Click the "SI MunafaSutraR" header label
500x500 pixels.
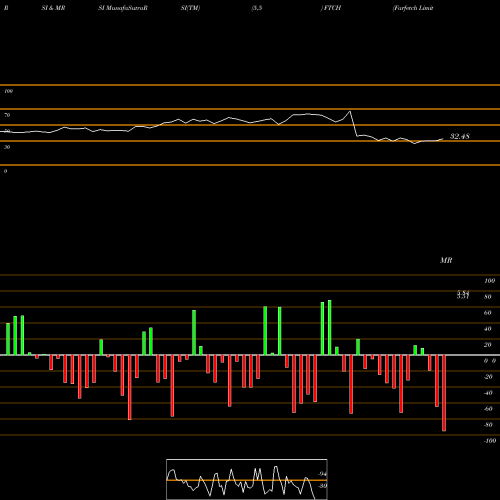click(x=123, y=8)
